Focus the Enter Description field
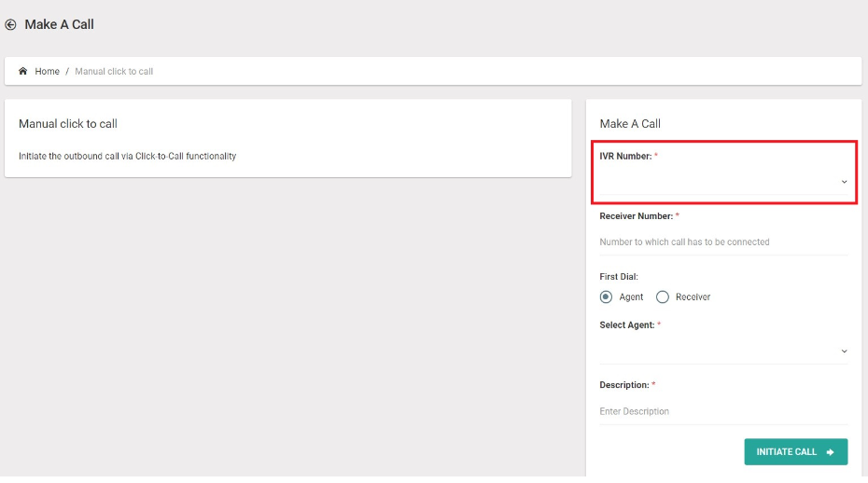This screenshot has height=483, width=868. 723,411
